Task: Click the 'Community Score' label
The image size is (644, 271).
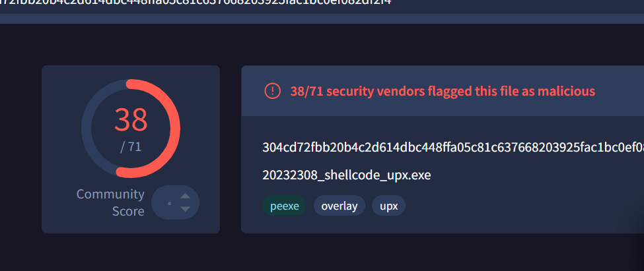Action: (110, 202)
